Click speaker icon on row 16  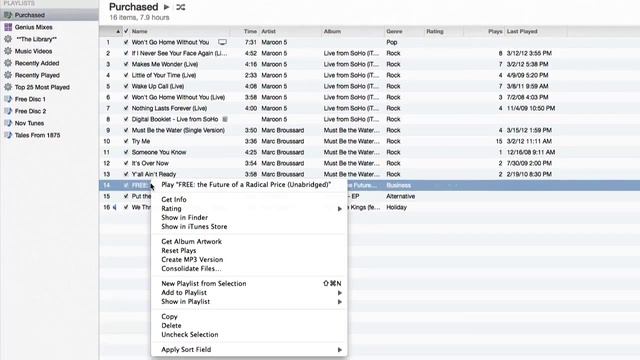115,207
